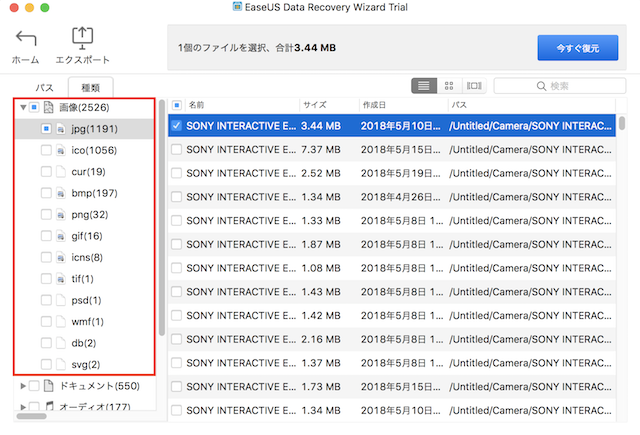640x435 pixels.
Task: Uncheck the selected 3.44 MB file checkbox
Action: (176, 126)
